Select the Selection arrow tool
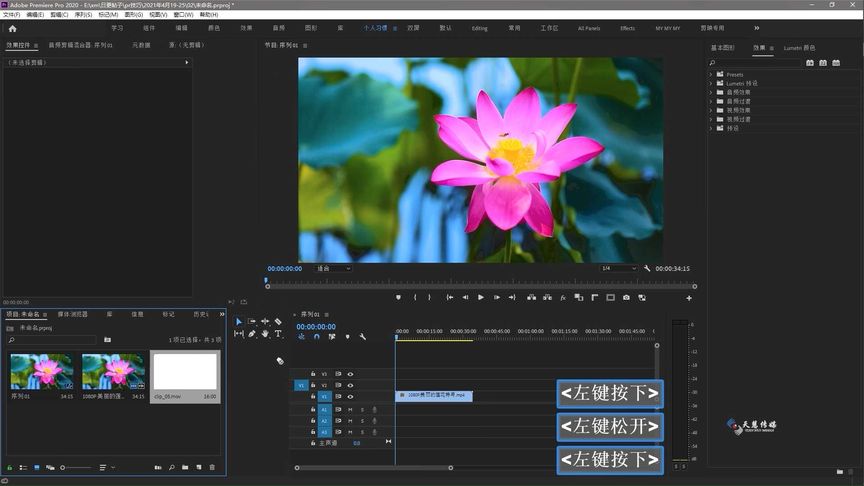 click(239, 322)
